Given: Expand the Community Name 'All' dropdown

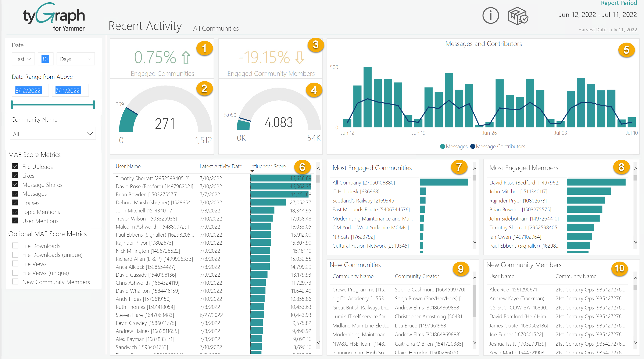Looking at the screenshot, I should (x=53, y=133).
